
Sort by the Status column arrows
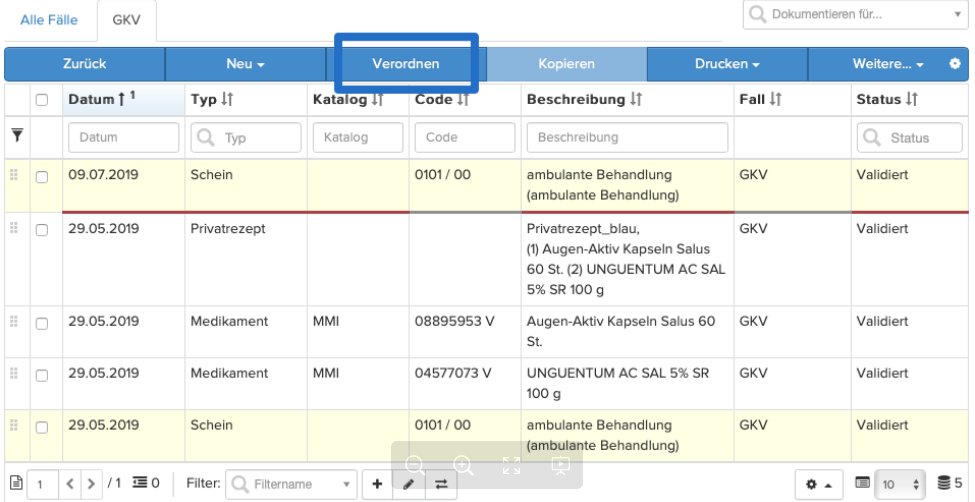(912, 99)
